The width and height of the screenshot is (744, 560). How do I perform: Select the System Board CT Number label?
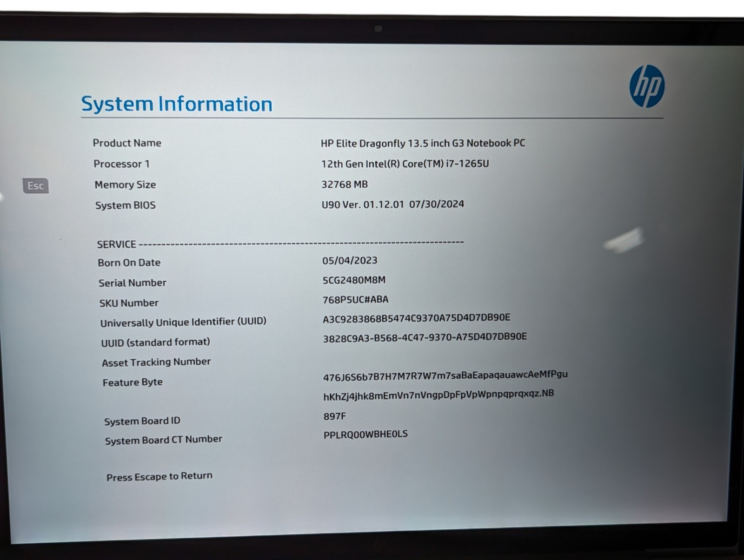163,440
